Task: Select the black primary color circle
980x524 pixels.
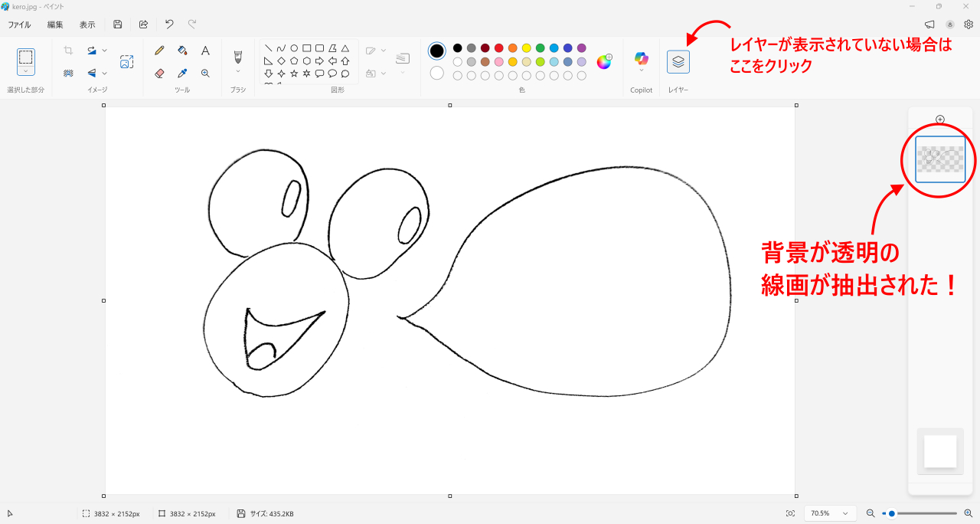Action: point(436,51)
